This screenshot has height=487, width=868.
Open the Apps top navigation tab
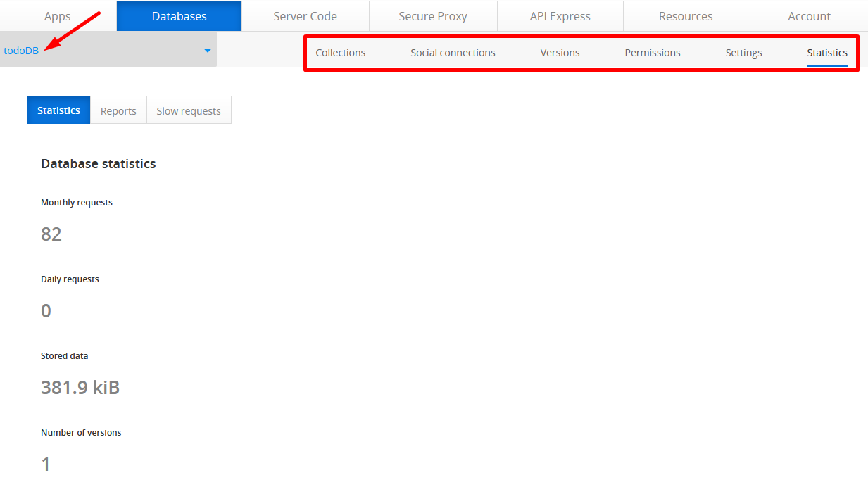(x=58, y=16)
